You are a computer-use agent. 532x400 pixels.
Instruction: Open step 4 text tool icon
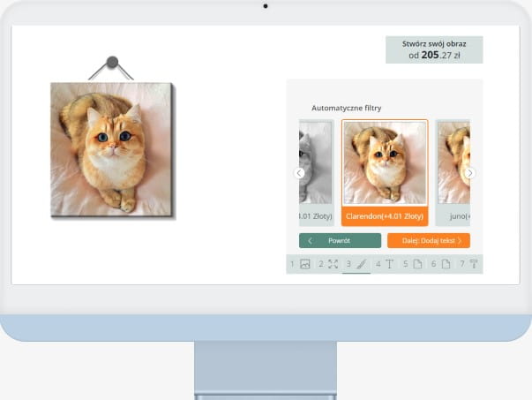[x=389, y=264]
